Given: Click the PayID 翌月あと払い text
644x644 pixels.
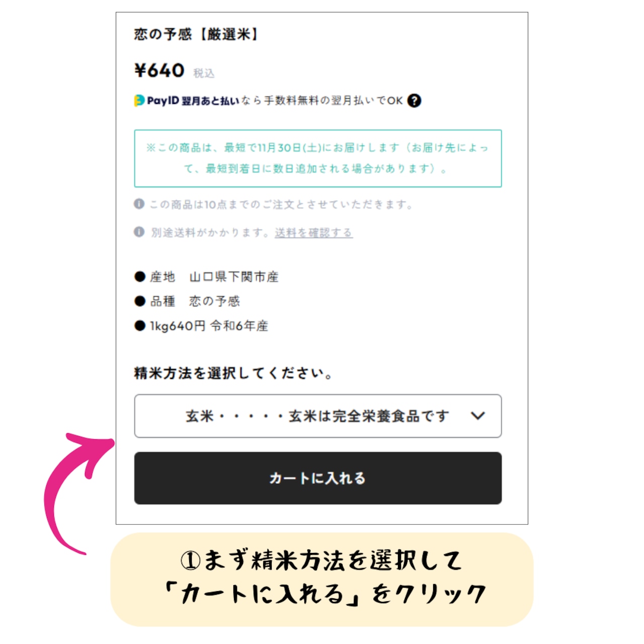Looking at the screenshot, I should click(x=193, y=101).
